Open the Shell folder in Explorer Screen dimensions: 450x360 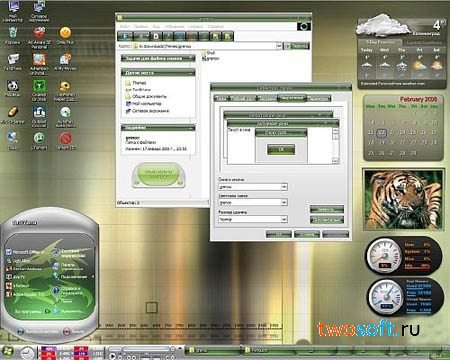pos(208,53)
